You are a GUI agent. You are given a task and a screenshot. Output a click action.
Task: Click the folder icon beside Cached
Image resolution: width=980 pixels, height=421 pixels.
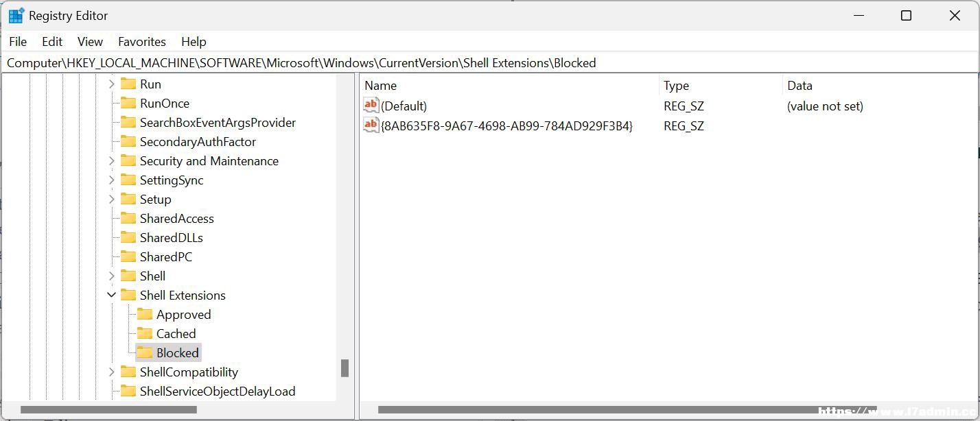[x=145, y=333]
